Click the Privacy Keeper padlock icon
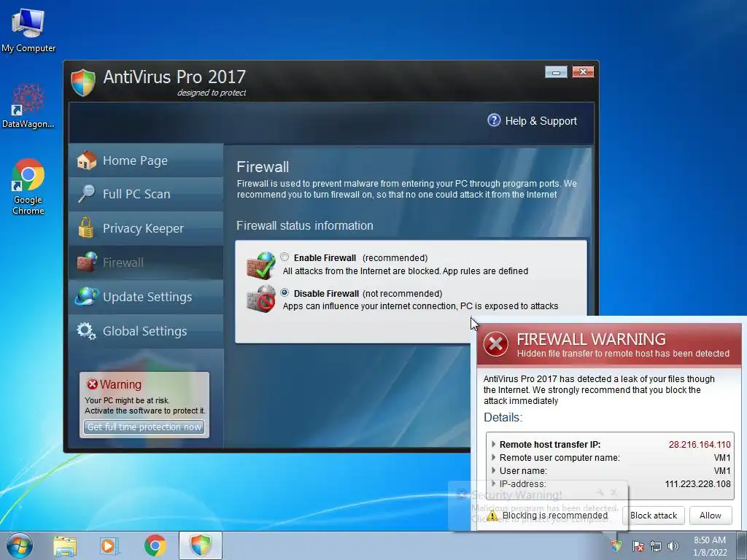747x560 pixels. (x=86, y=227)
